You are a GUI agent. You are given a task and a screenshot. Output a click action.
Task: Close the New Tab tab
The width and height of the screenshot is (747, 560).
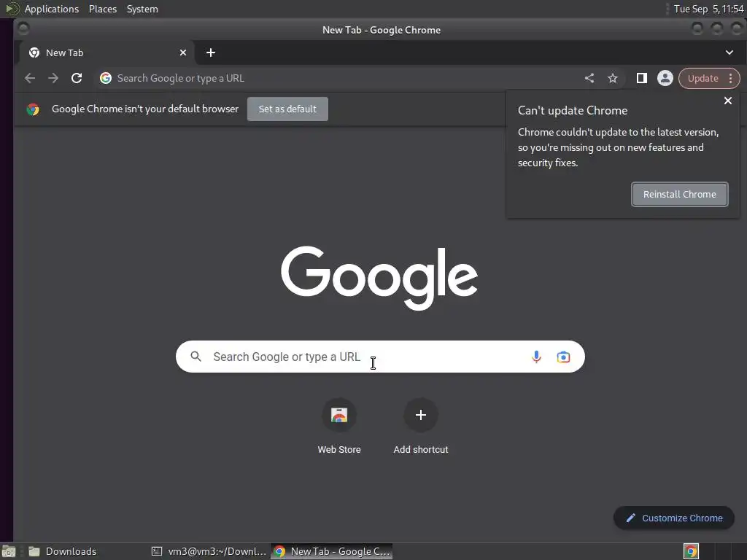tap(183, 52)
